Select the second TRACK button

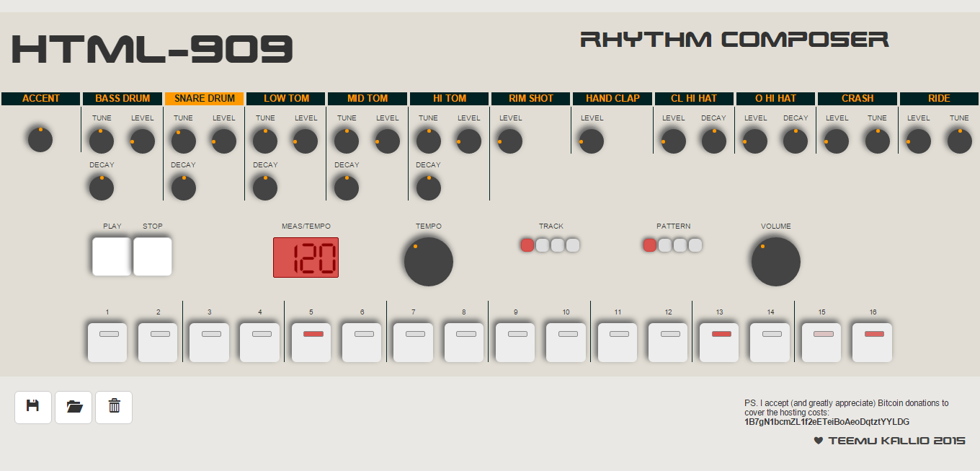click(x=543, y=245)
